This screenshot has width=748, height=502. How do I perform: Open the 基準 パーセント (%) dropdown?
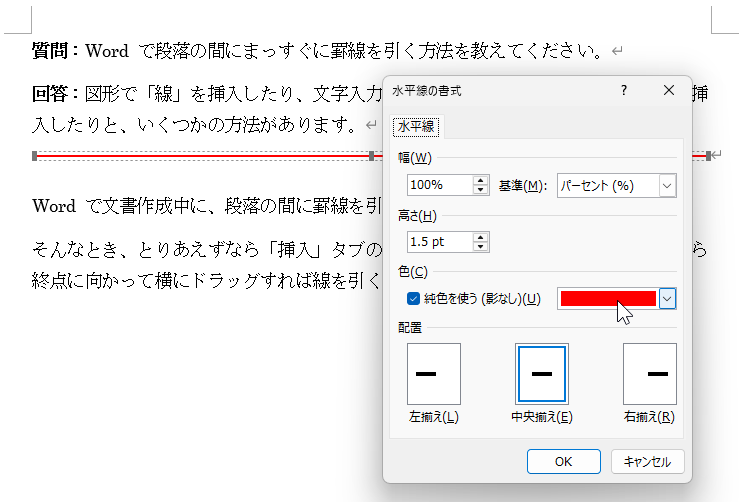point(667,186)
